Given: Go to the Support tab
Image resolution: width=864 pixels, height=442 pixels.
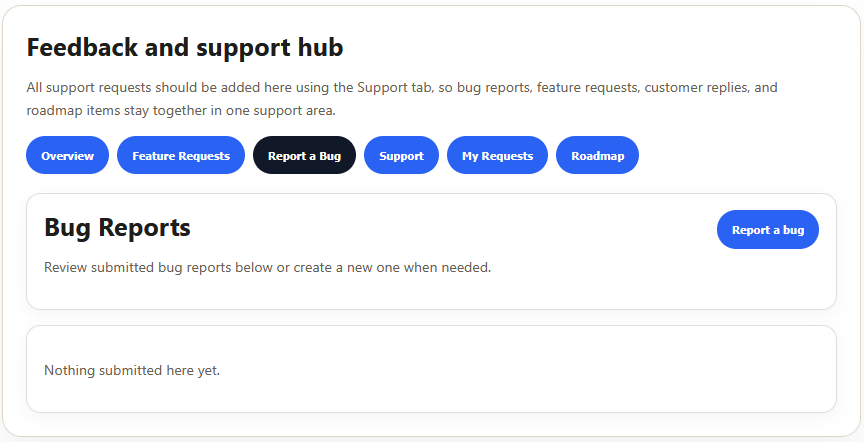Looking at the screenshot, I should tap(401, 155).
